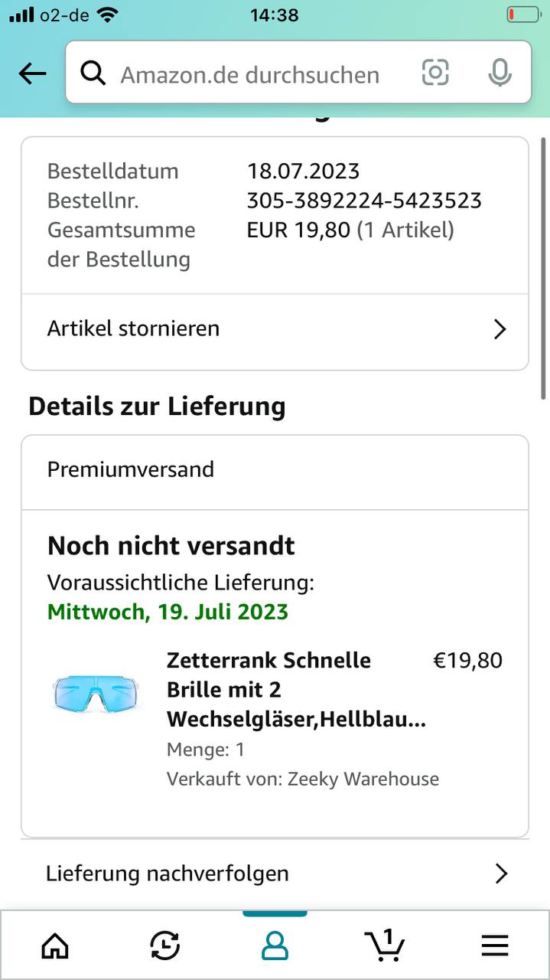Viewport: 550px width, 980px height.
Task: Open the camera scan search icon
Action: point(435,73)
